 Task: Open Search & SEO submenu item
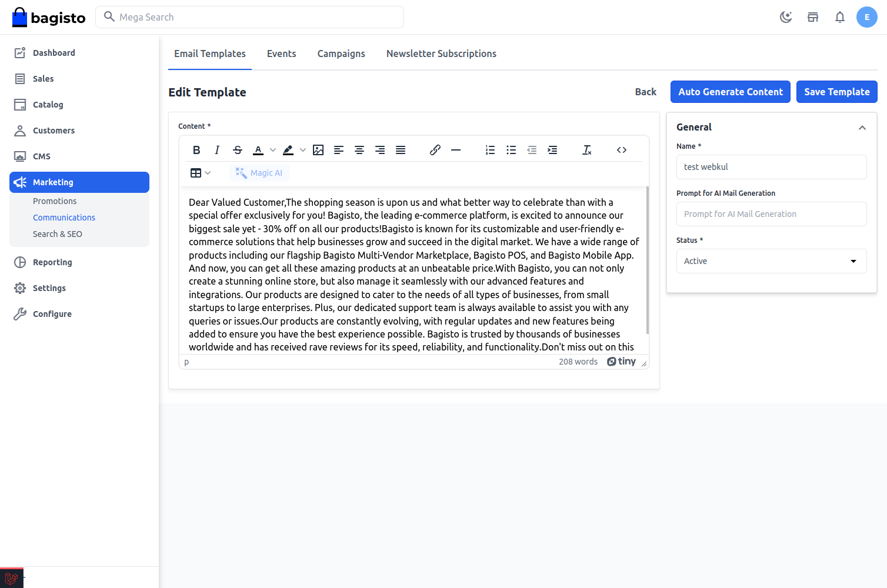click(58, 234)
